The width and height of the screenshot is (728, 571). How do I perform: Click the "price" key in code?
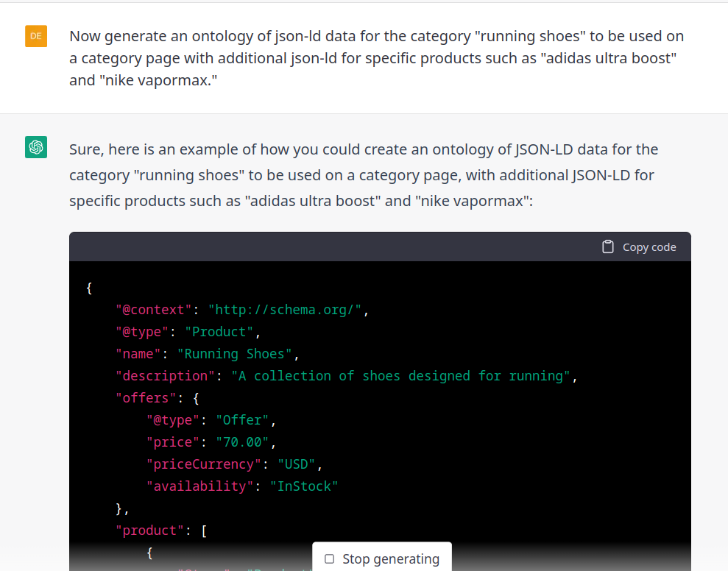(173, 442)
